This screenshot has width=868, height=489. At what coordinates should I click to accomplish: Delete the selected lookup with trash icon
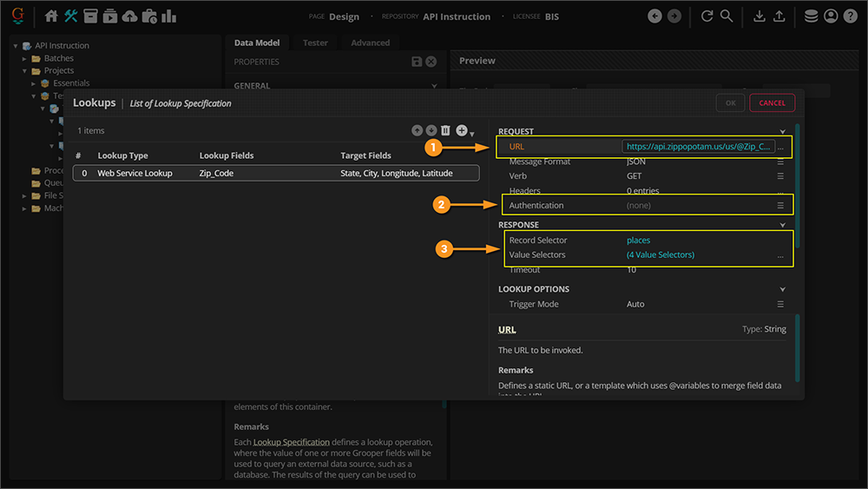click(446, 130)
